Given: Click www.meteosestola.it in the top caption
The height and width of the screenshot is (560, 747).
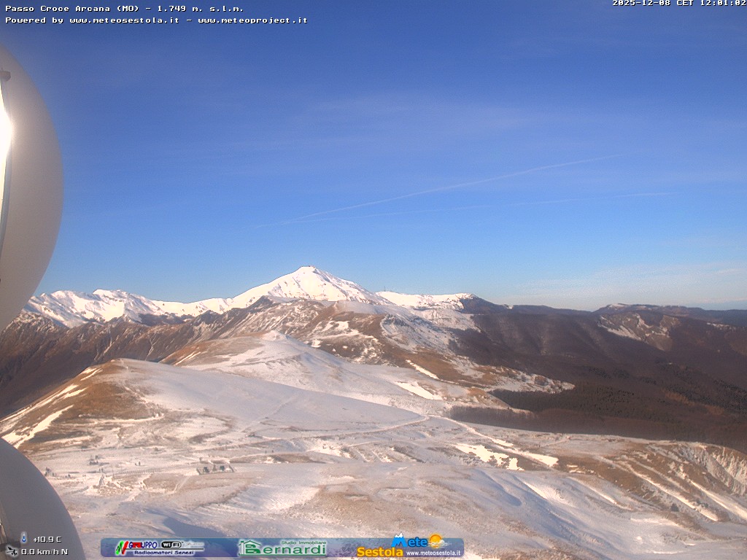Looking at the screenshot, I should [124, 20].
